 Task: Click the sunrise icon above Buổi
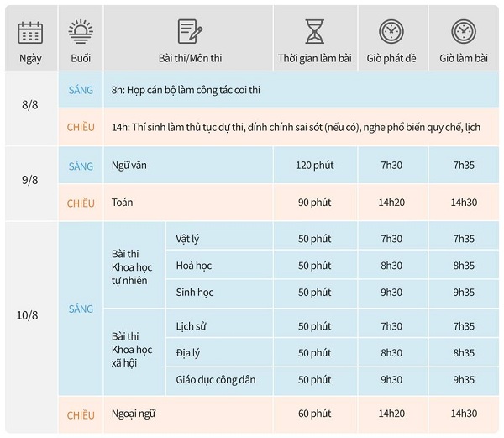click(x=81, y=31)
